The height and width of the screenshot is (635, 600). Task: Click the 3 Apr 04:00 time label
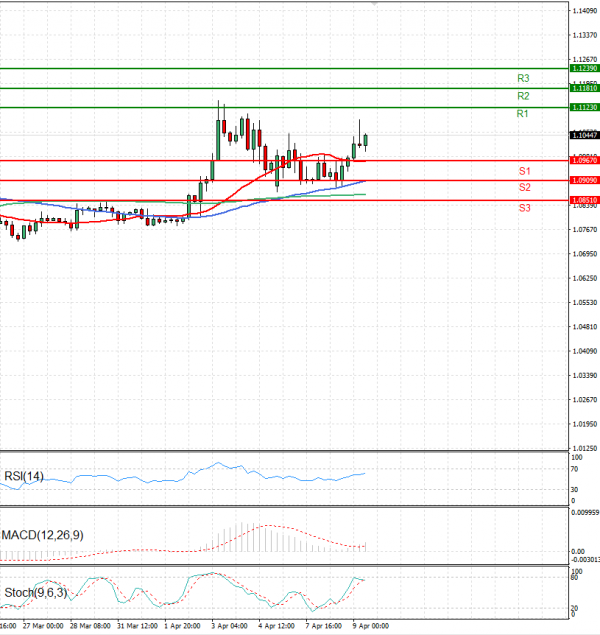(x=229, y=626)
